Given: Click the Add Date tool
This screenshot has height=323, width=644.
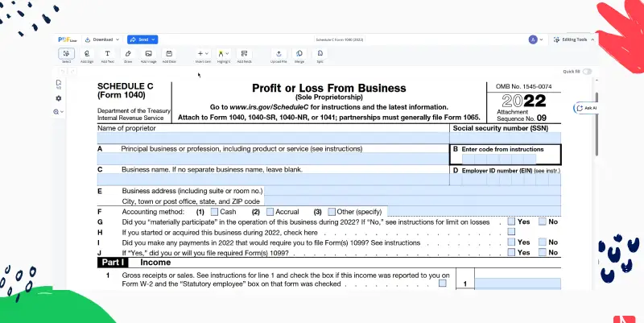Looking at the screenshot, I should [x=169, y=56].
